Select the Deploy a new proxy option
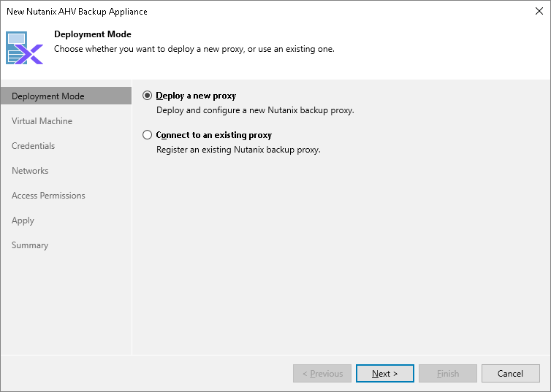 [x=148, y=96]
